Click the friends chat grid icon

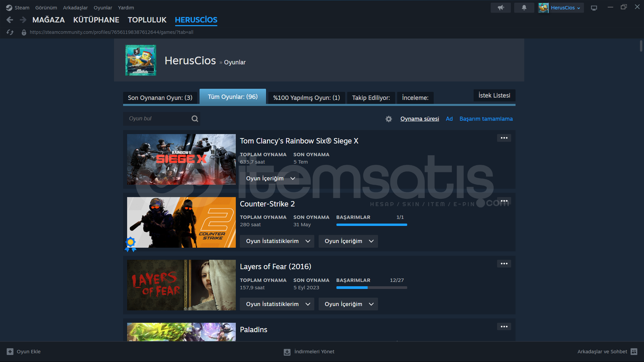point(634,352)
